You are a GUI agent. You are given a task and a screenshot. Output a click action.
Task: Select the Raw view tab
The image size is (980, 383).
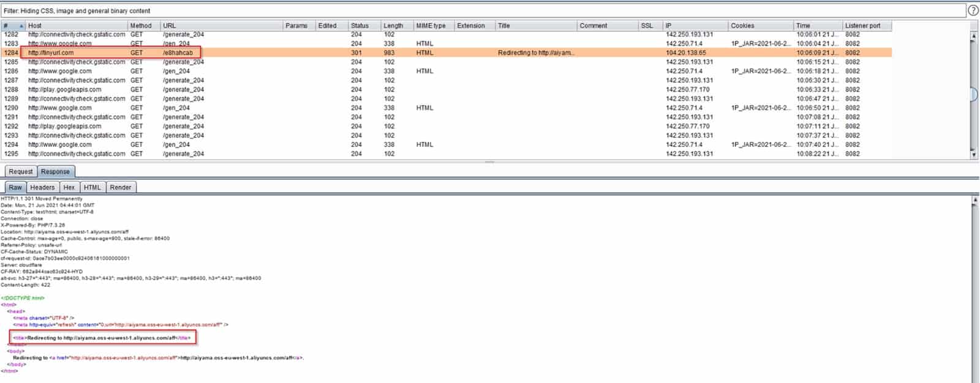(15, 188)
